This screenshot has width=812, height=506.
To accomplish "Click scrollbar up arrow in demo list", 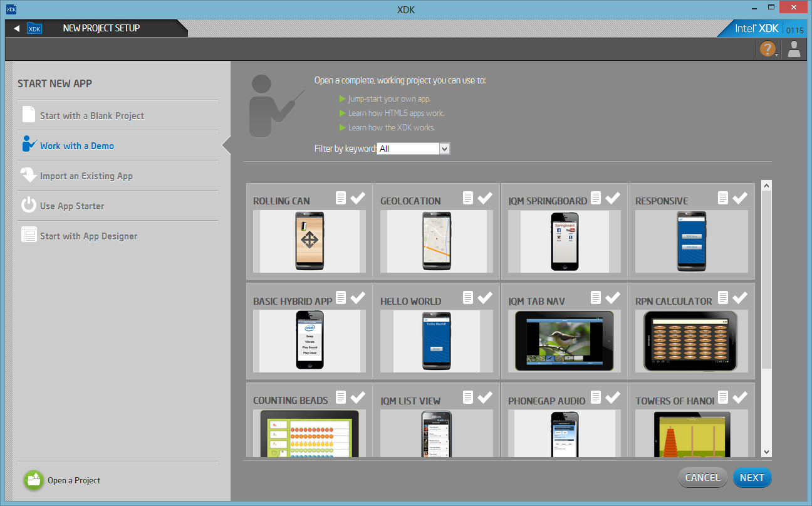I will pyautogui.click(x=767, y=186).
